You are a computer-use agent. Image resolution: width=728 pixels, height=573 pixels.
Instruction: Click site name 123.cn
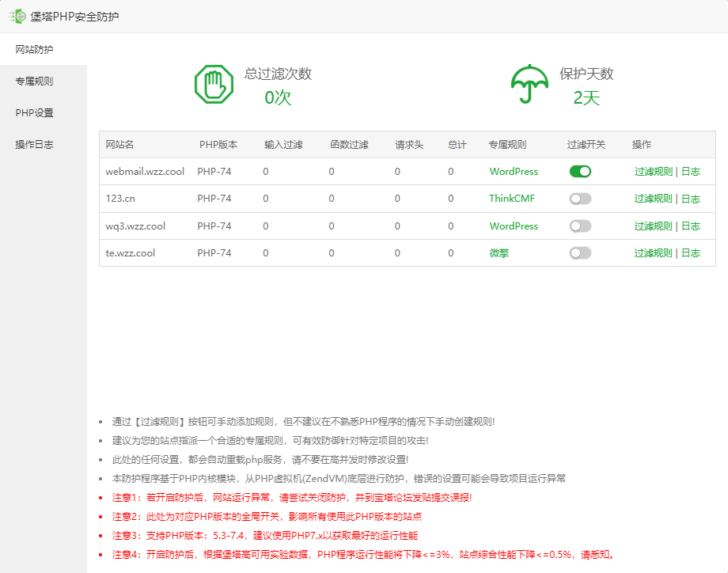click(120, 199)
